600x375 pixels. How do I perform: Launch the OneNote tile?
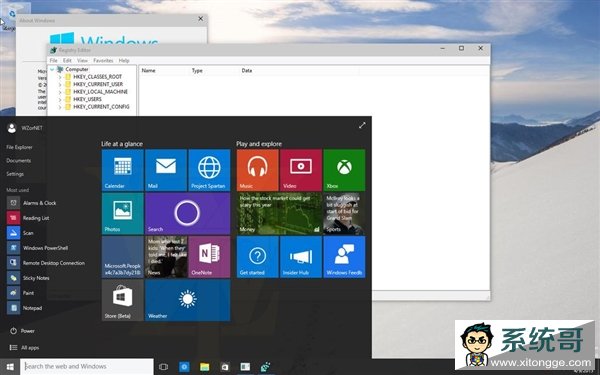(x=209, y=257)
